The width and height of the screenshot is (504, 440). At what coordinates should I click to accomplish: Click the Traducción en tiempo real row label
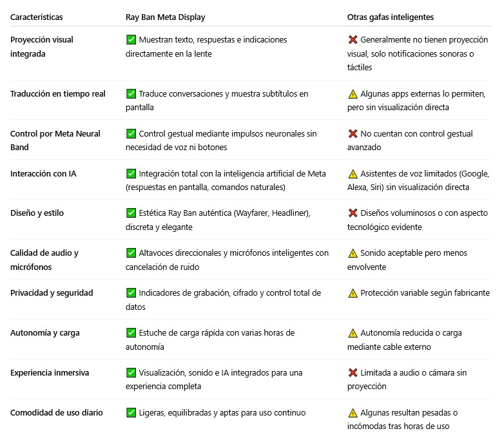58,94
